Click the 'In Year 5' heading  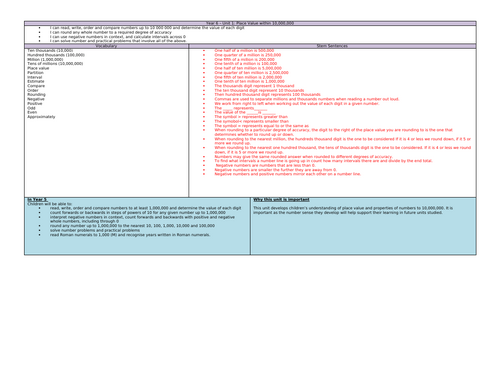[37, 200]
